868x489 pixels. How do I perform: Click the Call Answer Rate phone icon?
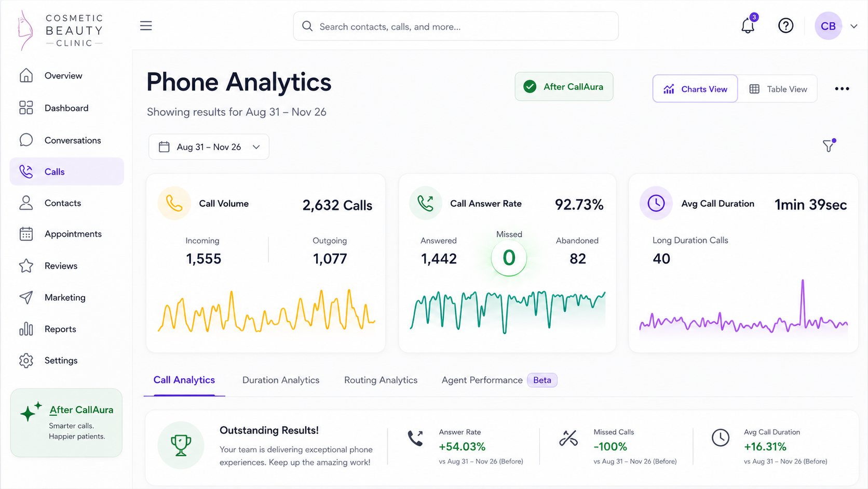425,203
